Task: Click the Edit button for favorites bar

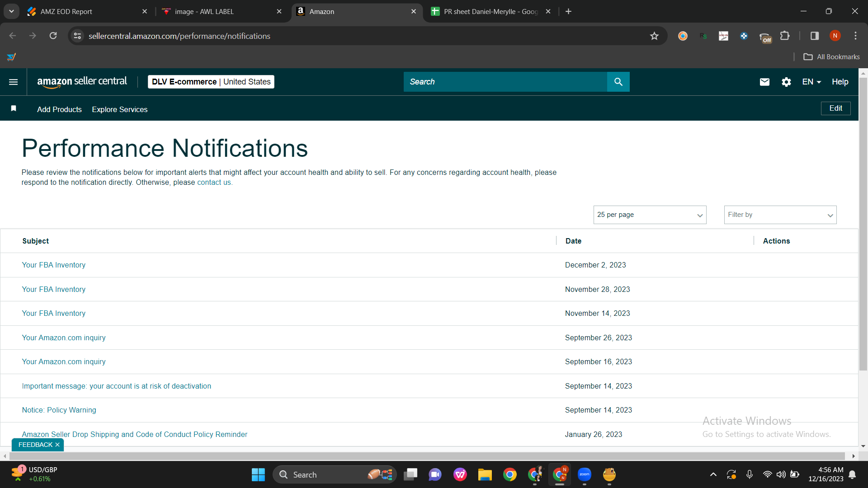Action: click(835, 108)
